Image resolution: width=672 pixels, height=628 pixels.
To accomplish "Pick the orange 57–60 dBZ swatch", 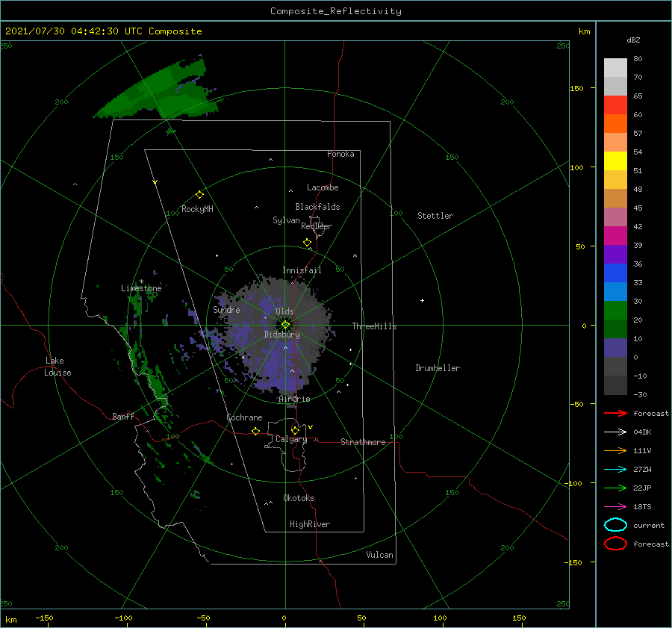I will coord(615,124).
